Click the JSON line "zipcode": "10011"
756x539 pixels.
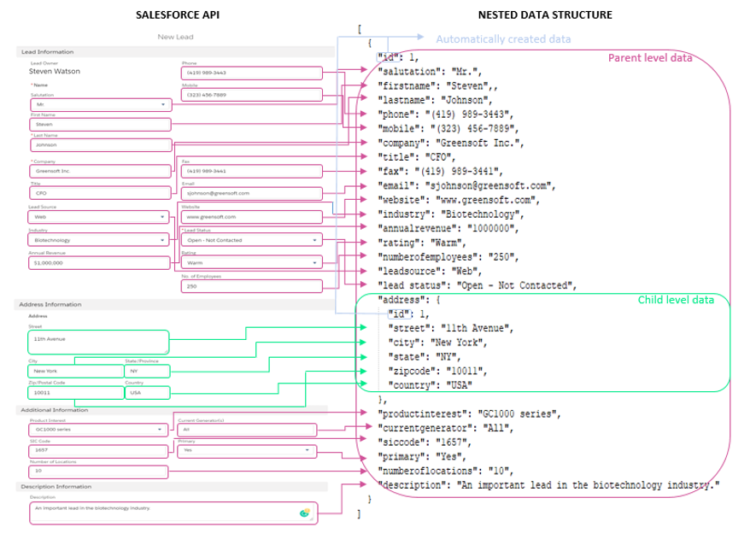pyautogui.click(x=438, y=372)
